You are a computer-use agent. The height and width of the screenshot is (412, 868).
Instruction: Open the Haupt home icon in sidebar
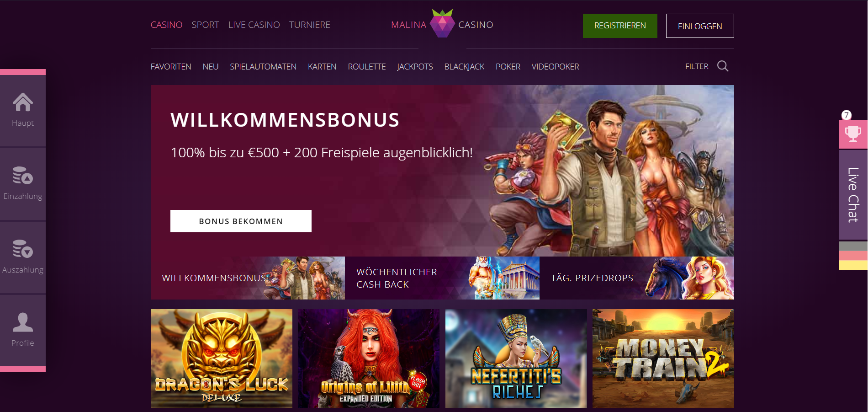pos(22,102)
